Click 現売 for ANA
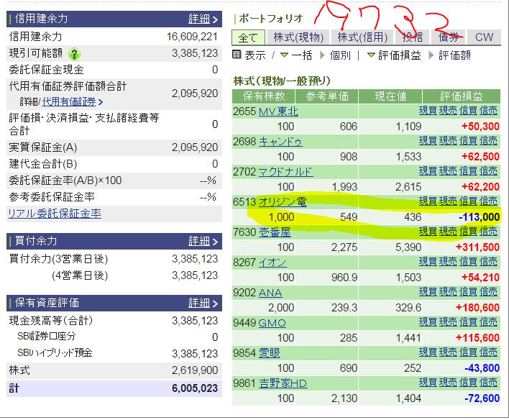Viewport: 509px width, 420px height. click(448, 292)
